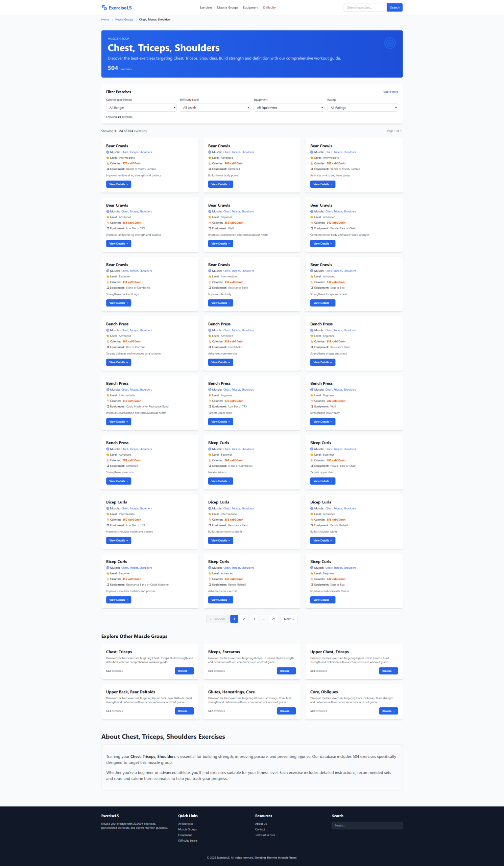Open Muscle Groups in top navigation
Viewport: 504px width, 866px height.
(227, 7)
